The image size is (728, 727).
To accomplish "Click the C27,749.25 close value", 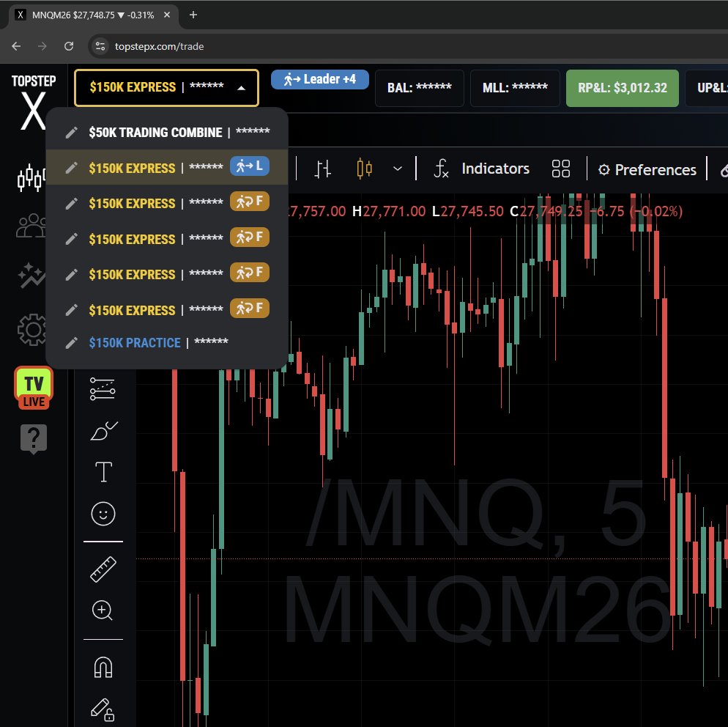I will pyautogui.click(x=546, y=211).
